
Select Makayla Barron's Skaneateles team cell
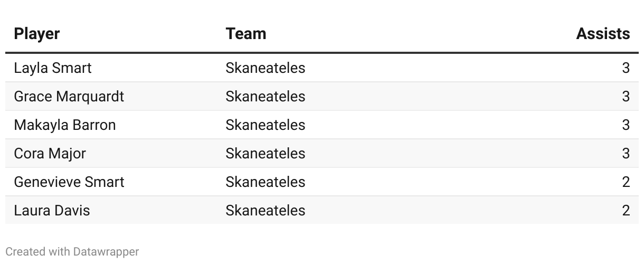[266, 125]
